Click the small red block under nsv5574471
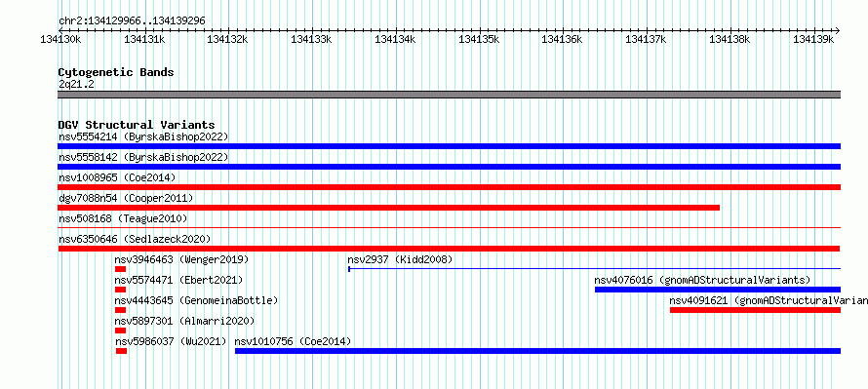Screen dimensions: 868x389 pyautogui.click(x=121, y=290)
